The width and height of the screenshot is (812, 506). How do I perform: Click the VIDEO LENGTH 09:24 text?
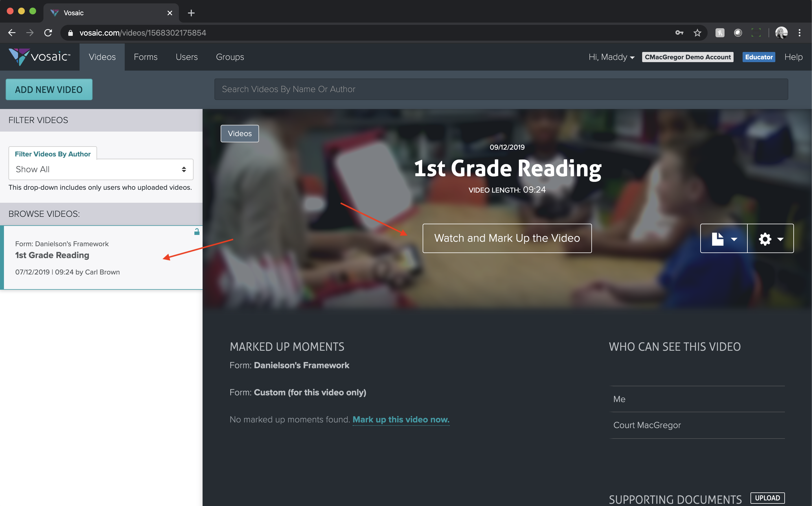coord(507,190)
